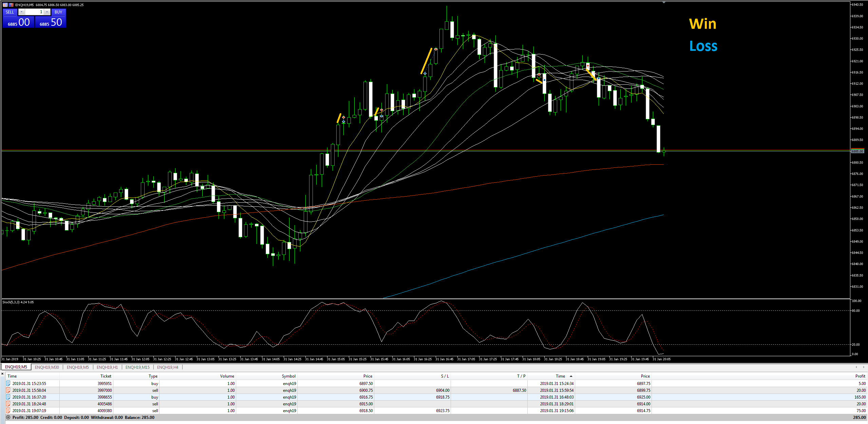Click the chart window table icon
The image size is (868, 424).
(5, 5)
